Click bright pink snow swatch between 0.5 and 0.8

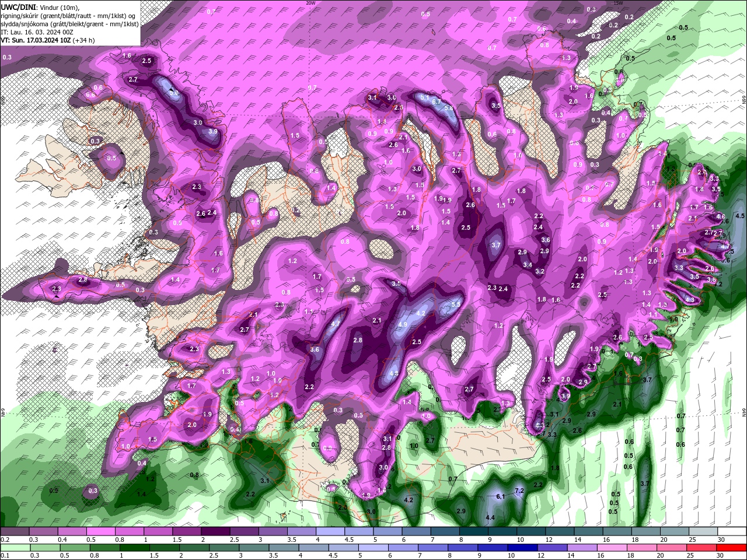(100, 531)
